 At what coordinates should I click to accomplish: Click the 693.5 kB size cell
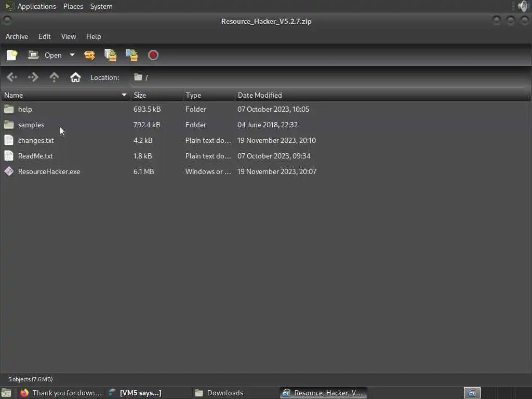[147, 109]
